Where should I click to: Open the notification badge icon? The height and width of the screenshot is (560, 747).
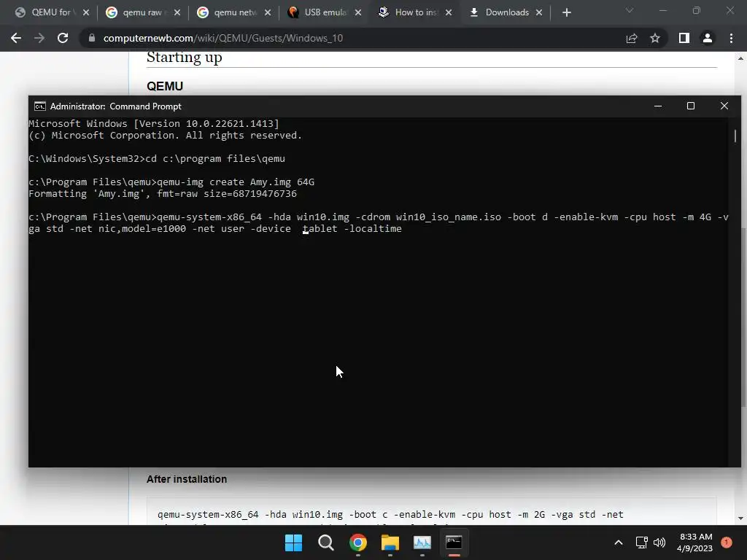pyautogui.click(x=727, y=542)
